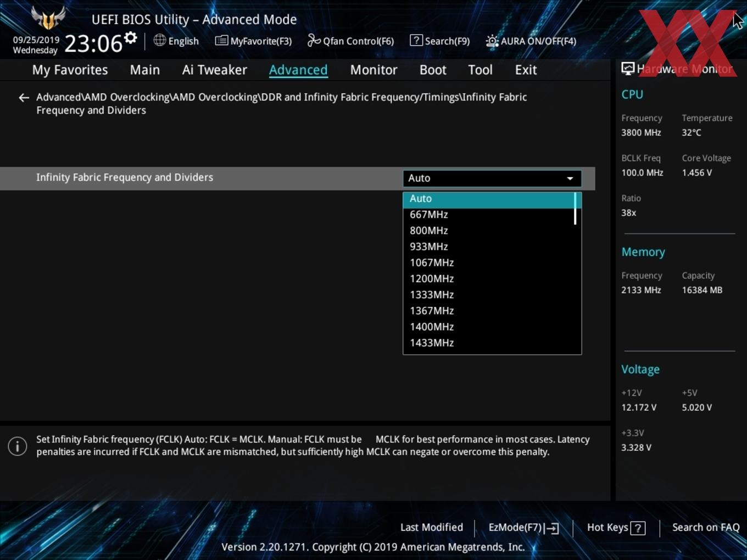Click the BCLK Freq 100.0 MHz value
The width and height of the screenshot is (747, 560).
[x=642, y=173]
